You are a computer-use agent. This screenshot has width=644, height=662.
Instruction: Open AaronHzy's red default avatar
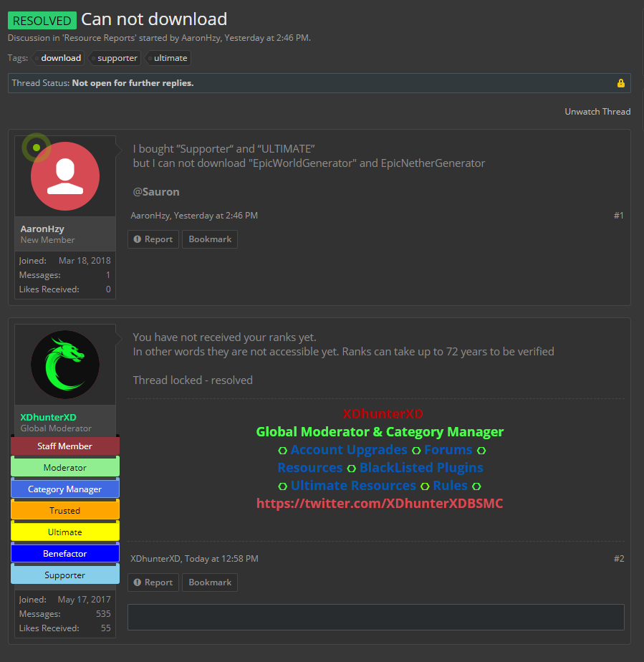click(65, 176)
